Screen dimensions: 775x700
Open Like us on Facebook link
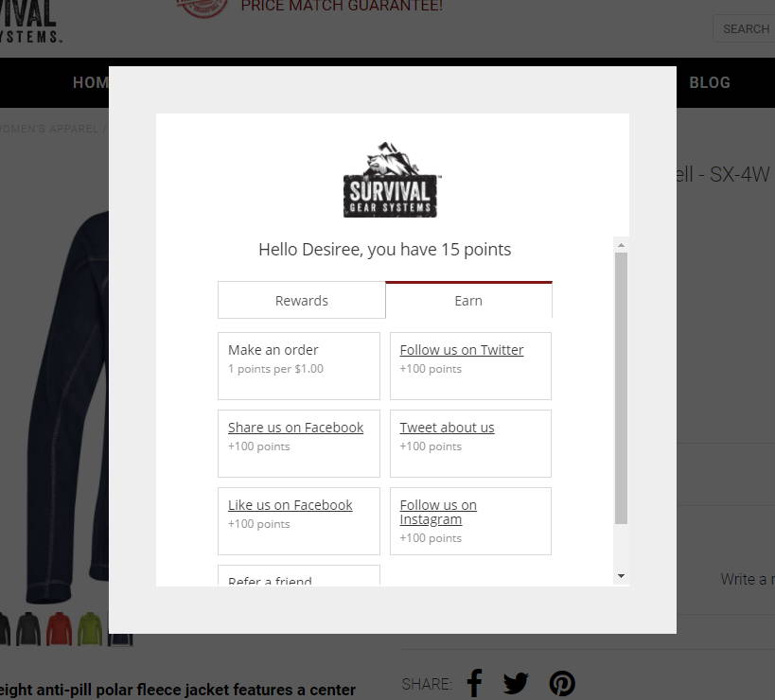[291, 505]
